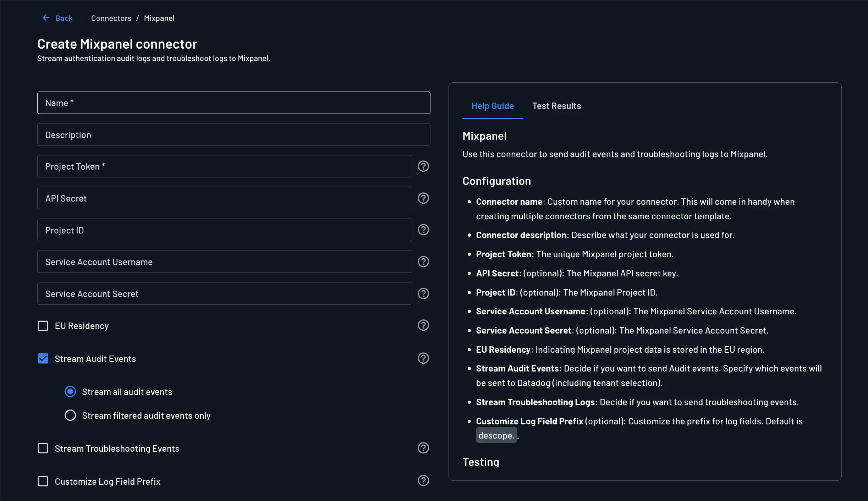Click the help icon beside Project Token
The height and width of the screenshot is (501, 868).
click(423, 166)
